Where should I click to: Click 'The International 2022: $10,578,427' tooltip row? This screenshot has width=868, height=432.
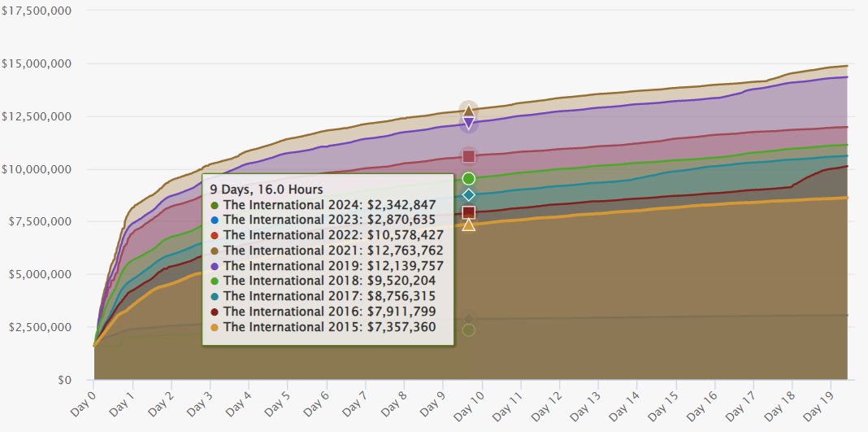[x=328, y=235]
